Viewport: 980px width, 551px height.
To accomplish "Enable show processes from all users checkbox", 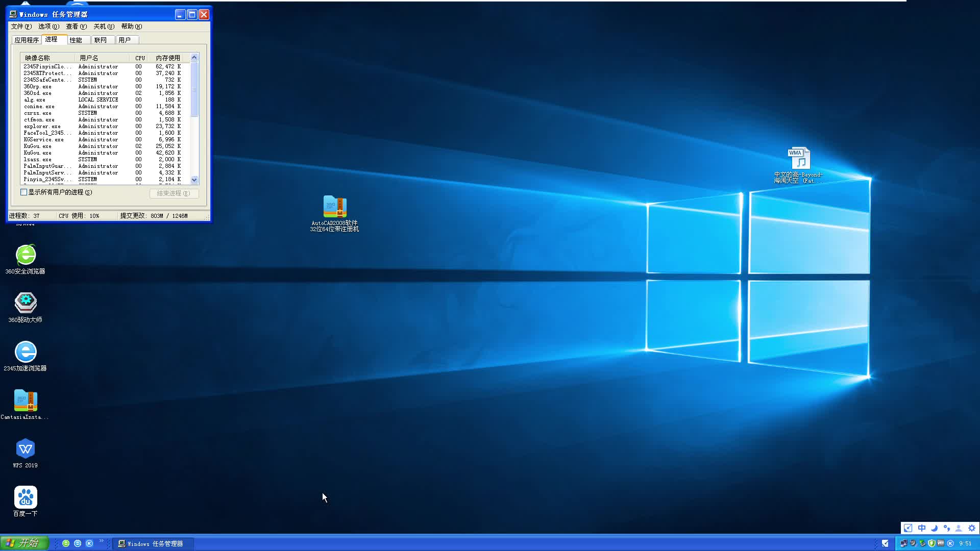I will click(x=24, y=192).
